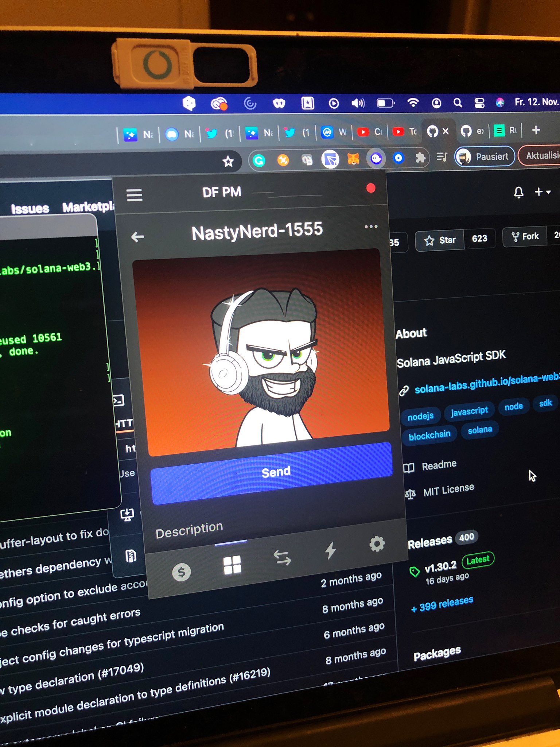This screenshot has height=747, width=560.
Task: Select the sdk topic tag
Action: pos(545,403)
